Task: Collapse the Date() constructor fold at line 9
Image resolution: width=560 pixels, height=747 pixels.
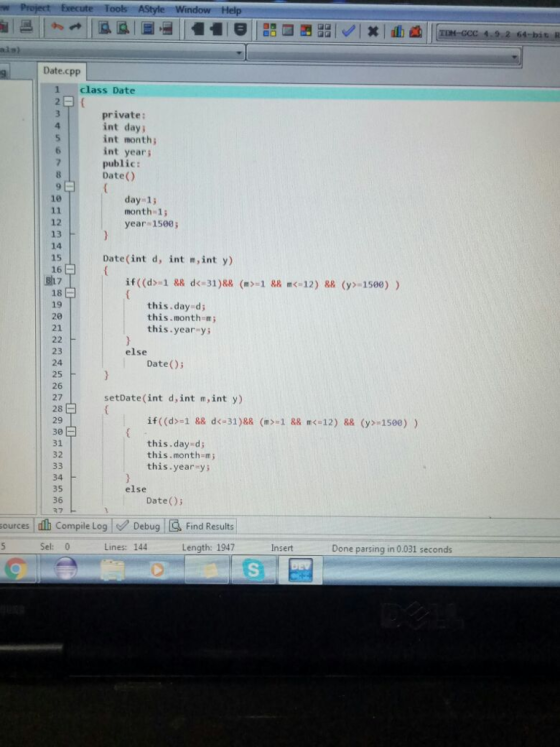Action: click(x=70, y=186)
